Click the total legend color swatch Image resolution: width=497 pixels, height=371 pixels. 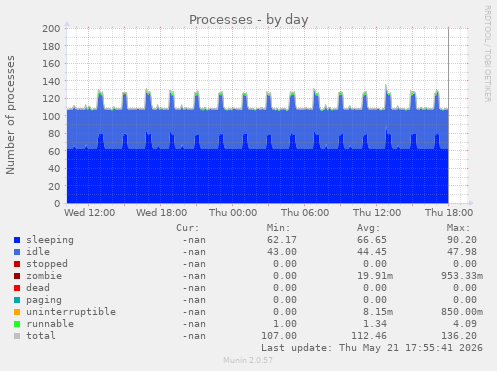pos(17,336)
